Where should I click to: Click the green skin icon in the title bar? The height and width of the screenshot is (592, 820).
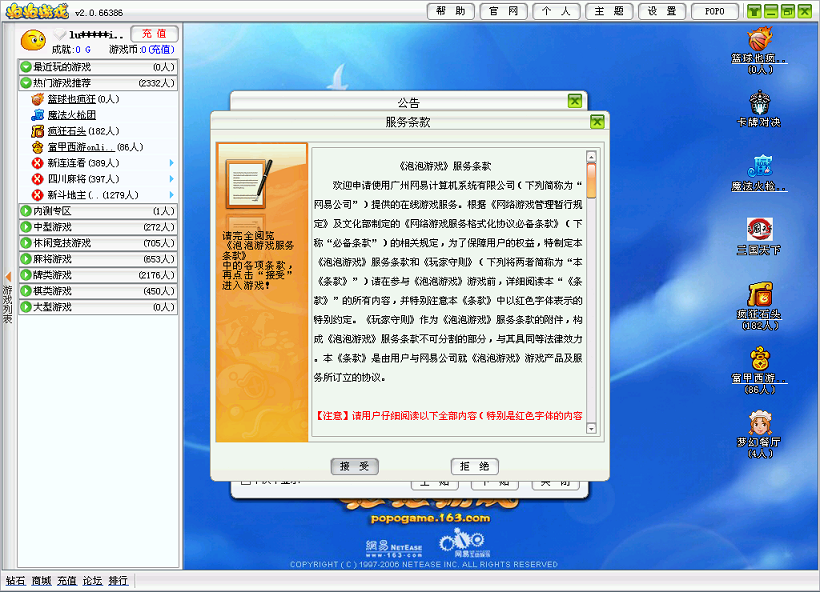752,10
